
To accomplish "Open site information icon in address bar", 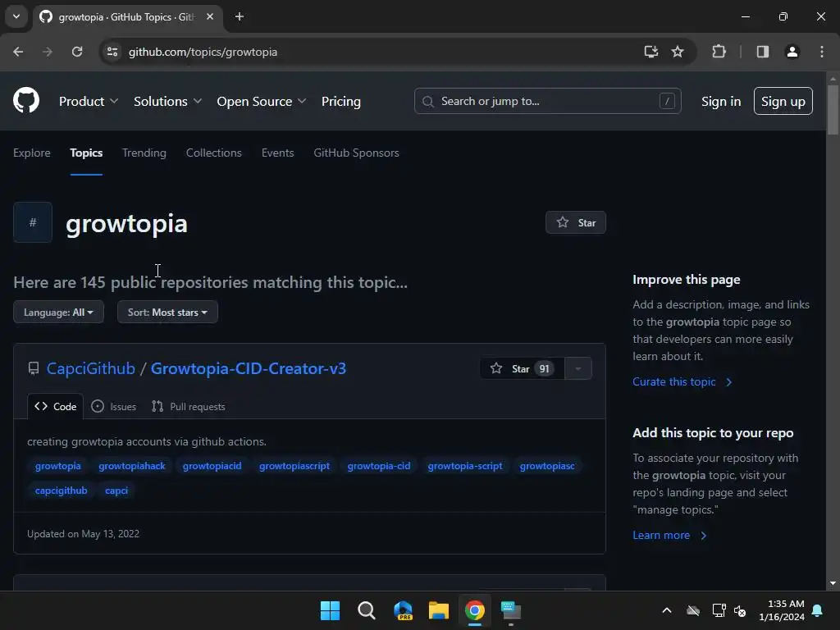I will coord(112,52).
